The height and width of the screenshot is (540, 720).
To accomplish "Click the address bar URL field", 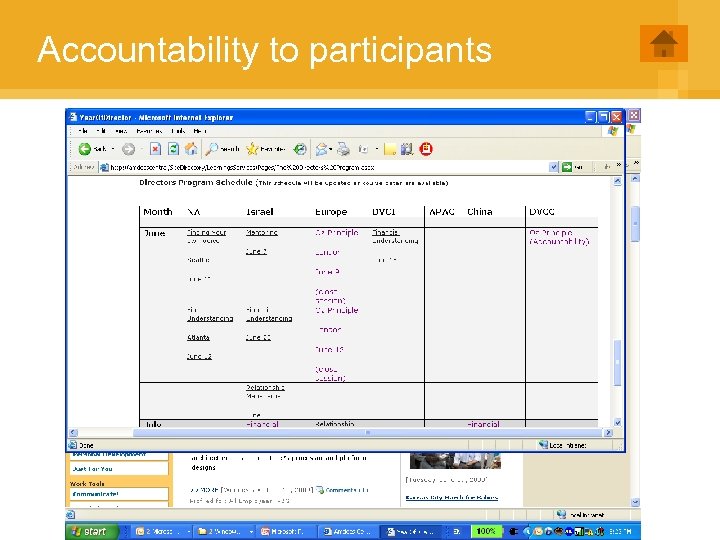I will point(324,168).
